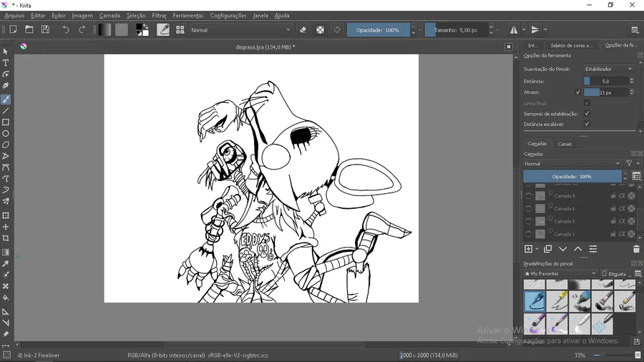The height and width of the screenshot is (362, 644).
Task: Open the brush presets chooser grid
Action: tap(180, 29)
